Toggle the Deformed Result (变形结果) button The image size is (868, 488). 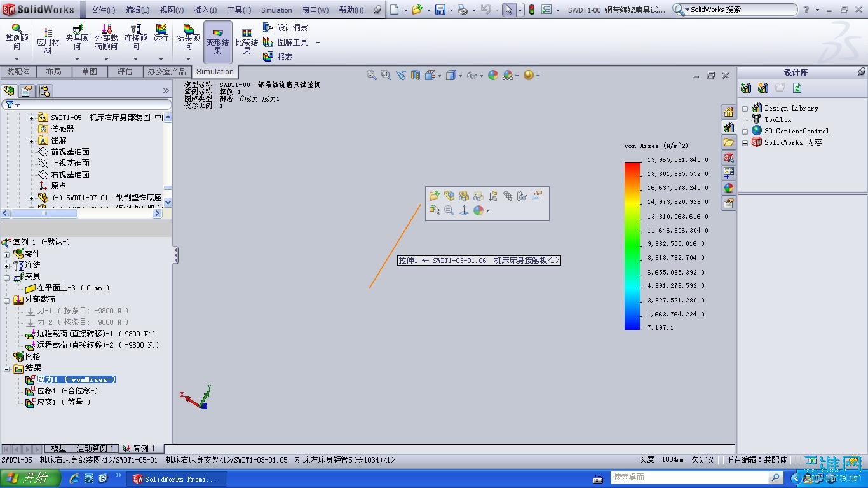tap(217, 42)
